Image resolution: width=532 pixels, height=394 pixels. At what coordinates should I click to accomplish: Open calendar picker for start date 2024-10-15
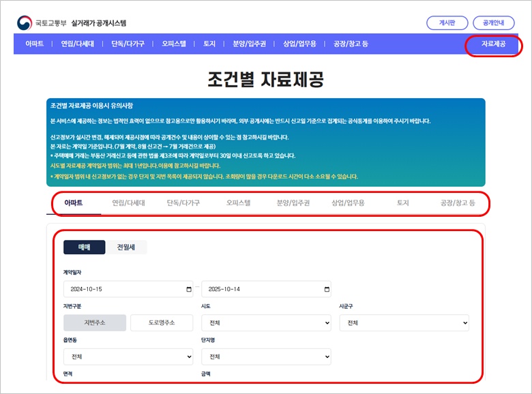tap(189, 289)
